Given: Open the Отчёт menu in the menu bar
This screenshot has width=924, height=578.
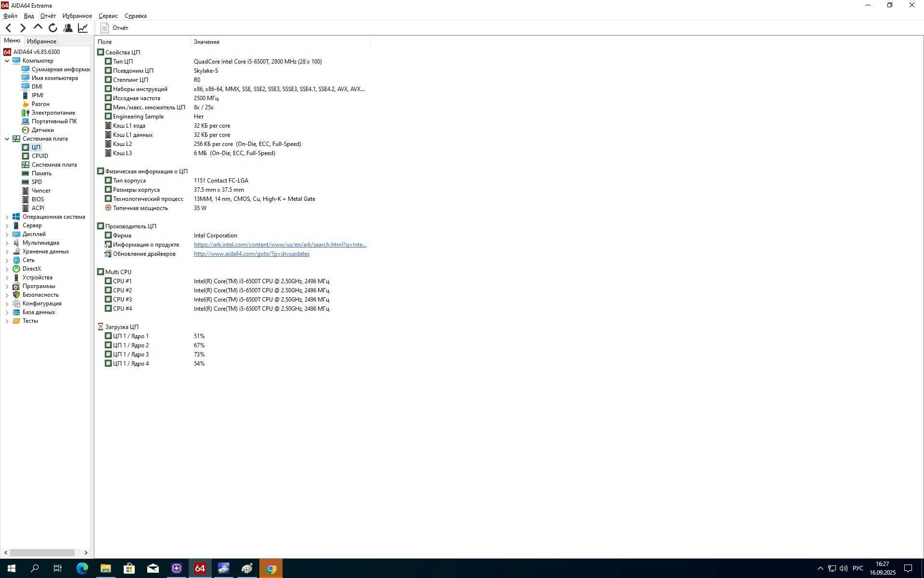Looking at the screenshot, I should tap(48, 16).
